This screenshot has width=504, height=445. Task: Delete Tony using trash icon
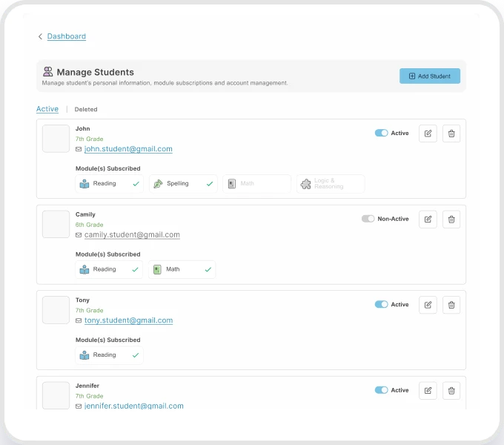(451, 305)
